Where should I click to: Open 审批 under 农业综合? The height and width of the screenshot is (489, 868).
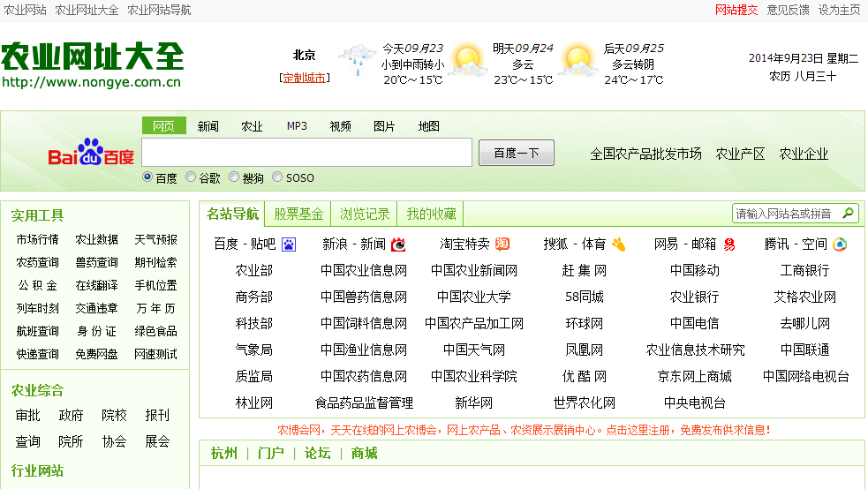point(27,416)
